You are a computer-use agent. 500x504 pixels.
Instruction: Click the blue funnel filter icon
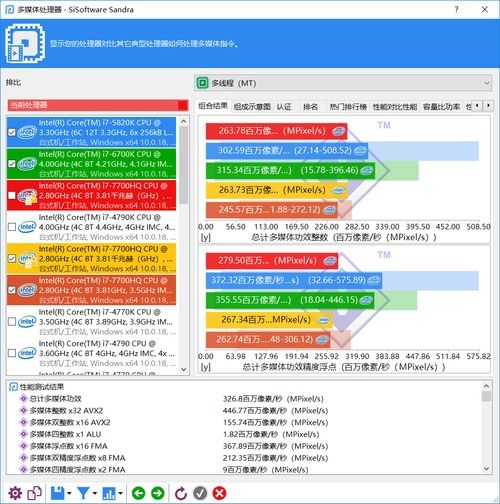coord(83,493)
